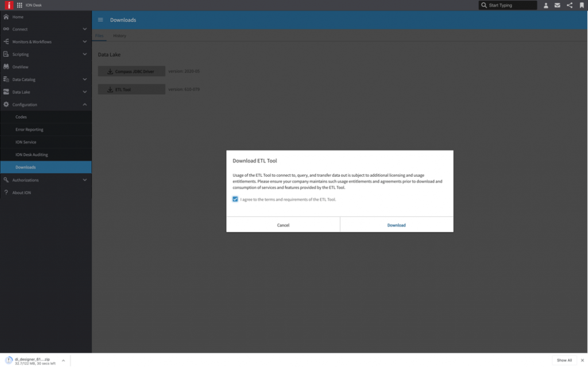Click the Scripting document icon
Screen dimensions: 588x368
6,54
